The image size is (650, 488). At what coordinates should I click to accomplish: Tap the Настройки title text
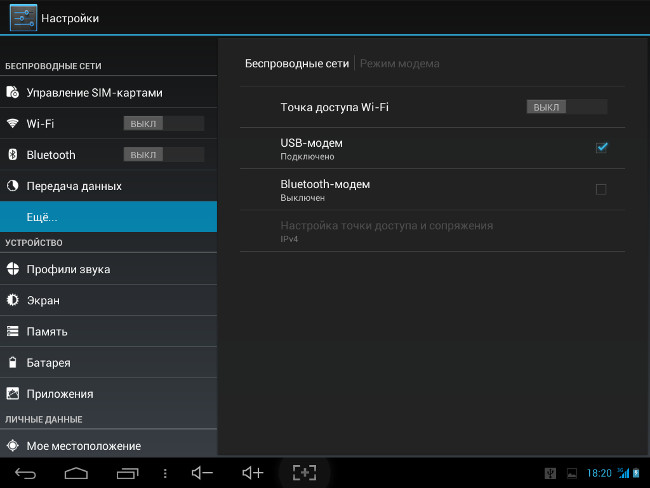[x=70, y=18]
